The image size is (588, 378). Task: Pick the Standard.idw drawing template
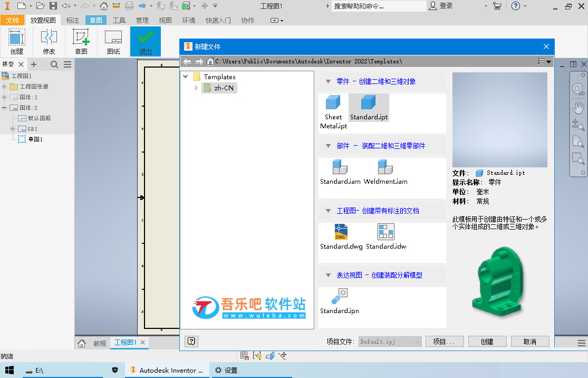[x=386, y=237]
